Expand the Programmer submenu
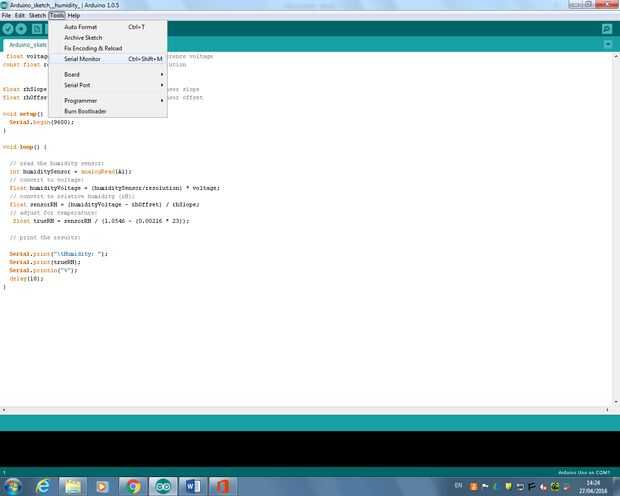This screenshot has width=620, height=496. click(x=108, y=100)
